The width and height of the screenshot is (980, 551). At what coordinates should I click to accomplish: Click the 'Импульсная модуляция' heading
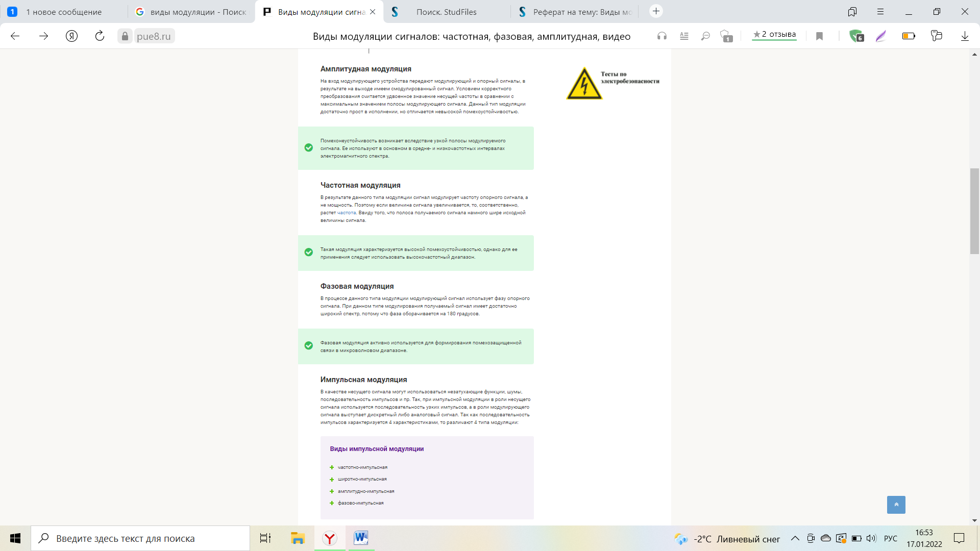point(363,380)
